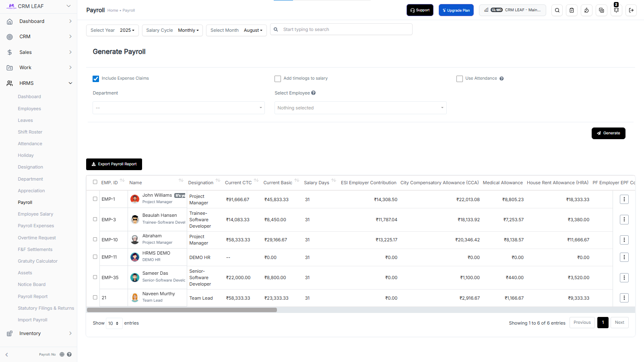Select the HRMS people icon in sidebar
Viewport: 644px width, 362px height.
(x=9, y=83)
